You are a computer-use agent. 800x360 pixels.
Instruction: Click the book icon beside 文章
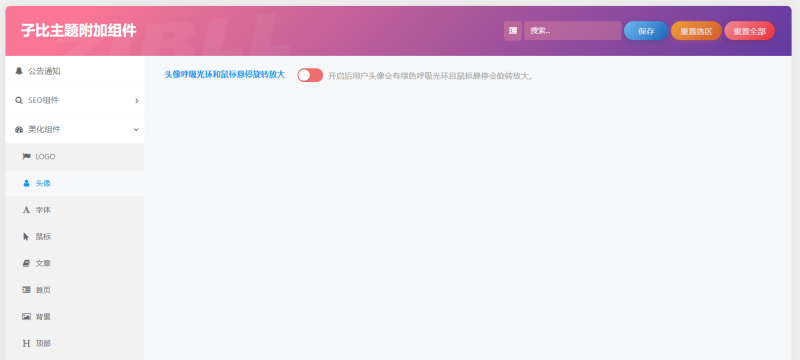click(27, 264)
